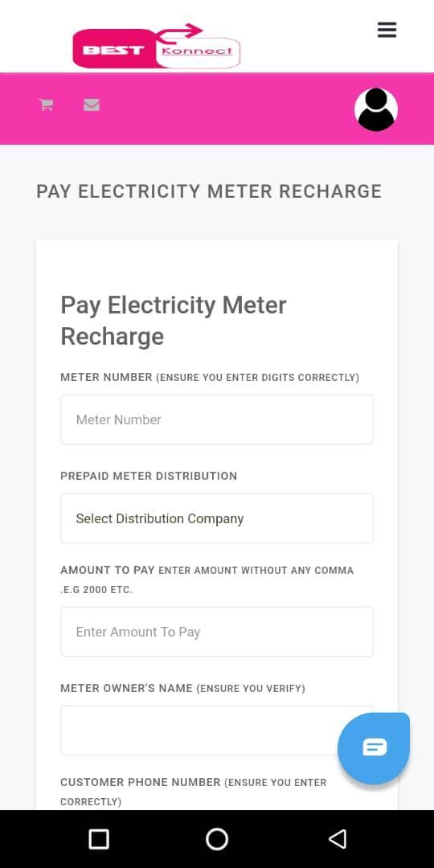Open the envelope messages icon
The image size is (434, 868).
(92, 104)
